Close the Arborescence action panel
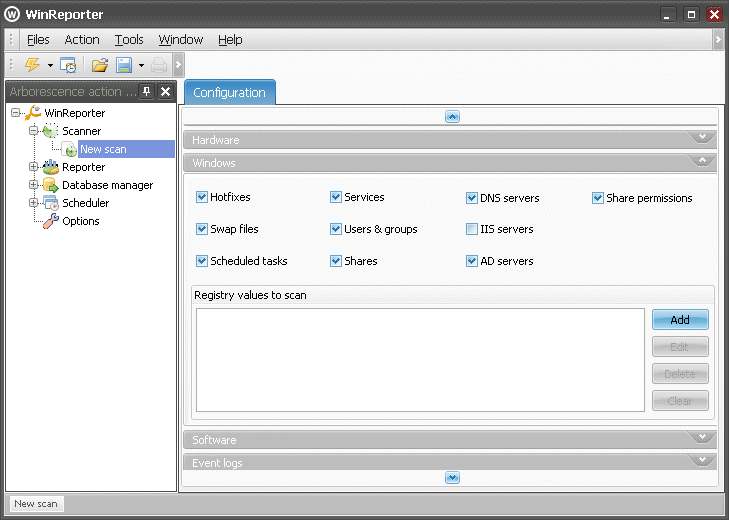This screenshot has width=729, height=520. point(166,91)
